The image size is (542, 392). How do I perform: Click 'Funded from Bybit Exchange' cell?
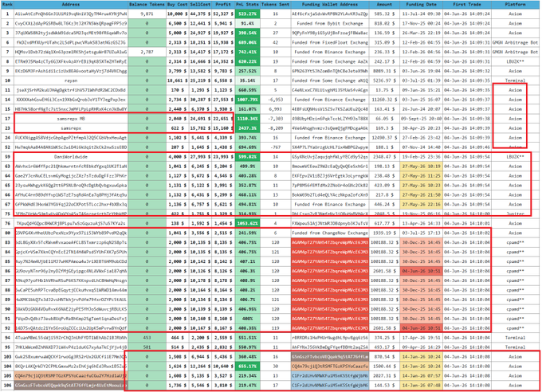[330, 24]
